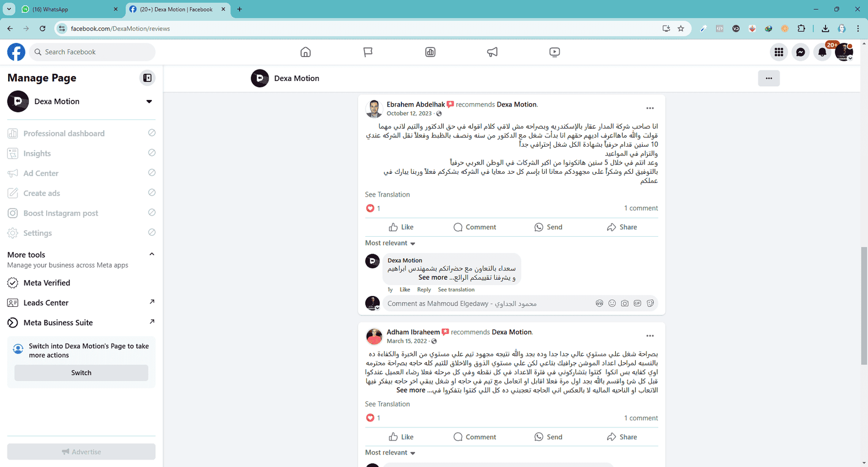Open Adham Ibraheem's profile name link
The height and width of the screenshot is (467, 868).
pyautogui.click(x=413, y=332)
